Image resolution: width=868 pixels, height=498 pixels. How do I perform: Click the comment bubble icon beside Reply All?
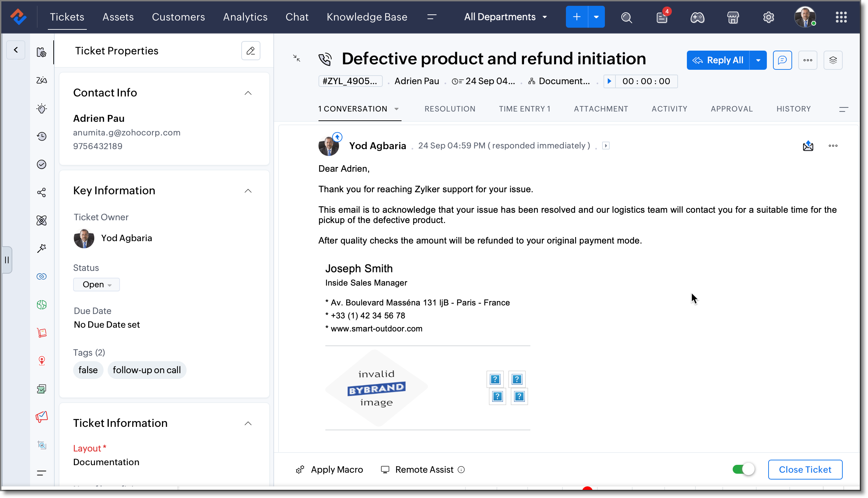pos(782,60)
